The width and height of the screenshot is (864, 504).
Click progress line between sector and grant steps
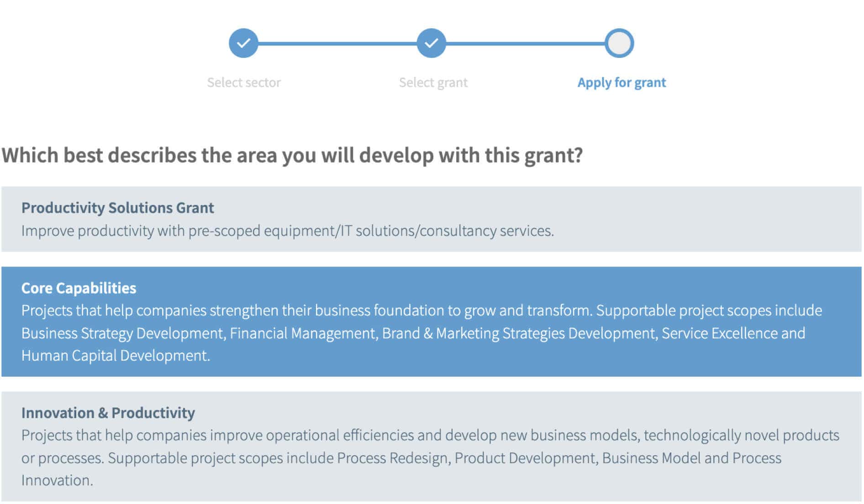click(x=337, y=44)
